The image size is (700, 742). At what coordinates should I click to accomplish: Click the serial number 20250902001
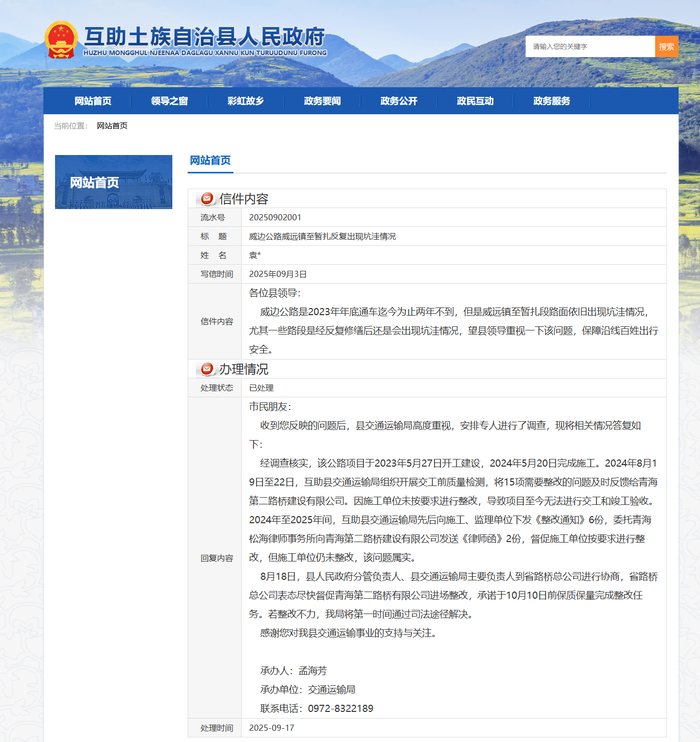[275, 217]
